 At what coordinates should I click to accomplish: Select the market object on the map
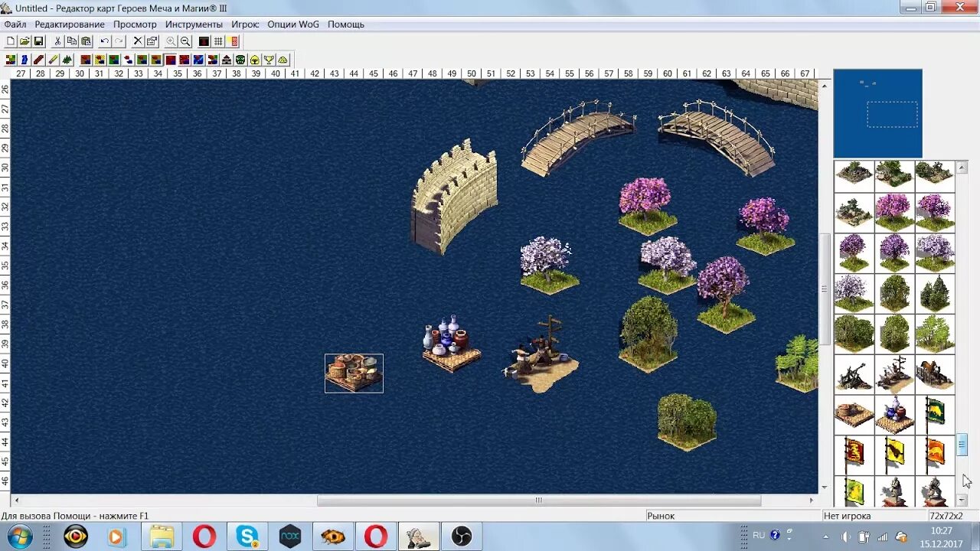(354, 373)
